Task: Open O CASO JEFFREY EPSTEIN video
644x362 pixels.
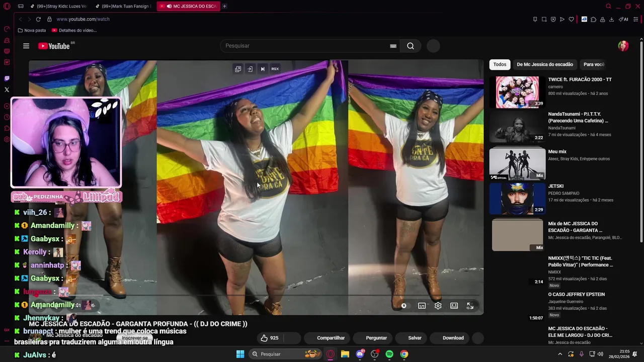Action: point(577,294)
